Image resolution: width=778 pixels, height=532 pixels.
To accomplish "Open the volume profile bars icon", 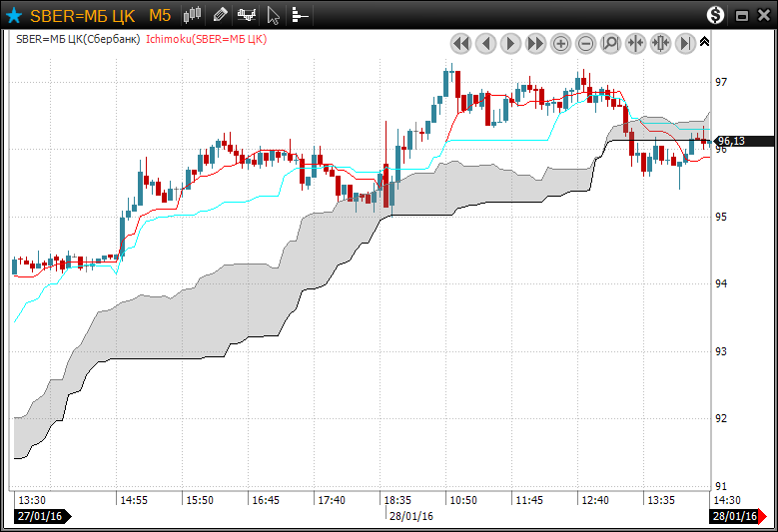I will click(300, 15).
